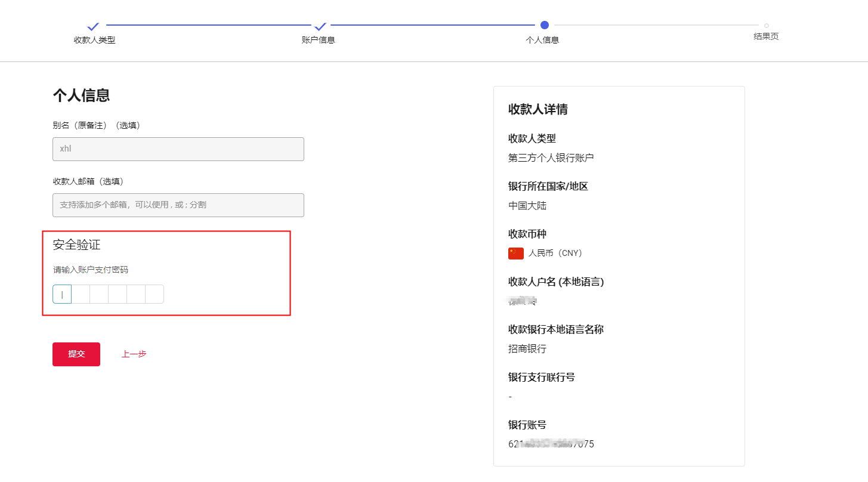Click the small circle above 结果页
This screenshot has height=482, width=868.
click(766, 26)
